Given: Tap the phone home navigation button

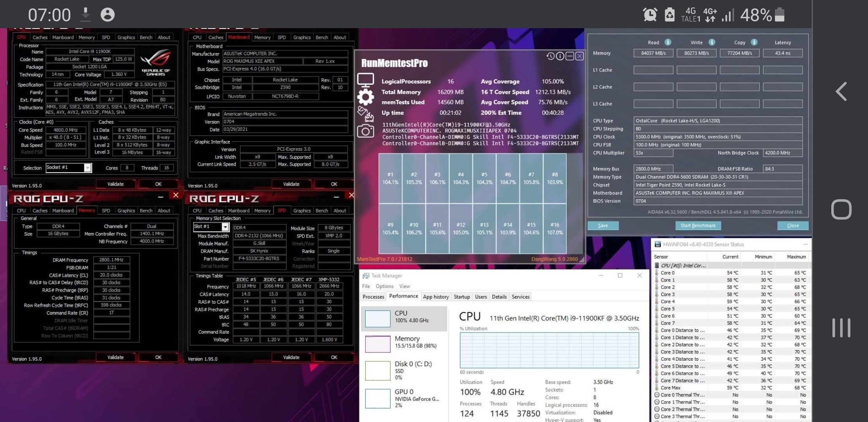Looking at the screenshot, I should click(x=841, y=209).
